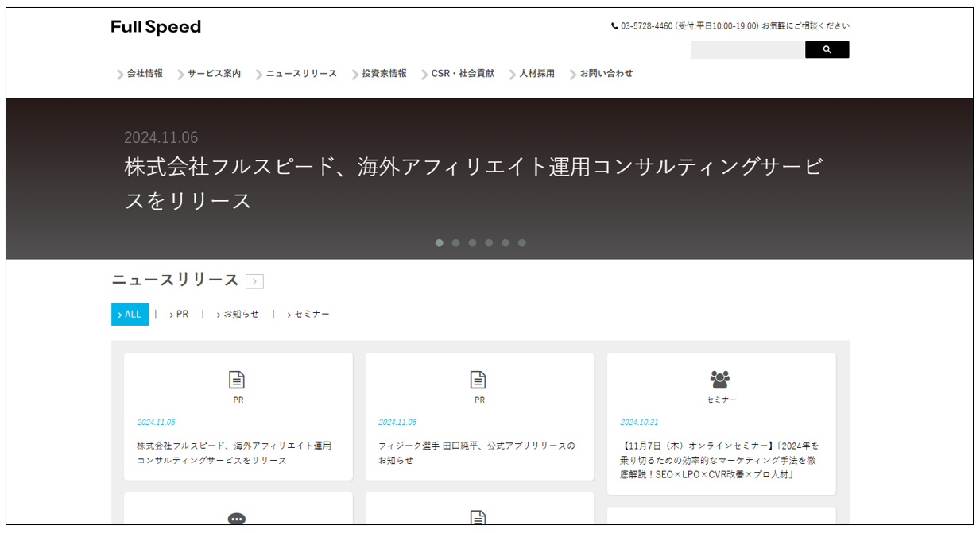Screen dimensions: 980x533
Task: Click the ニュースリリース section heading
Action: [175, 280]
